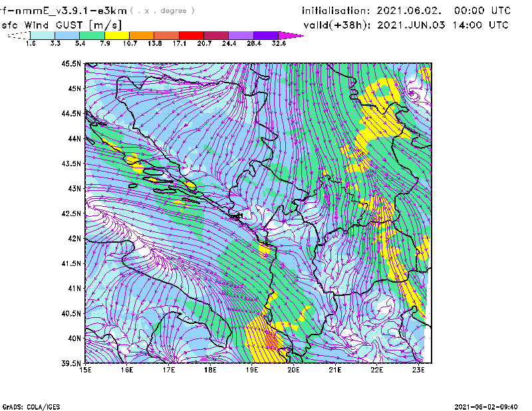Click the legend value 5.4

coord(80,43)
